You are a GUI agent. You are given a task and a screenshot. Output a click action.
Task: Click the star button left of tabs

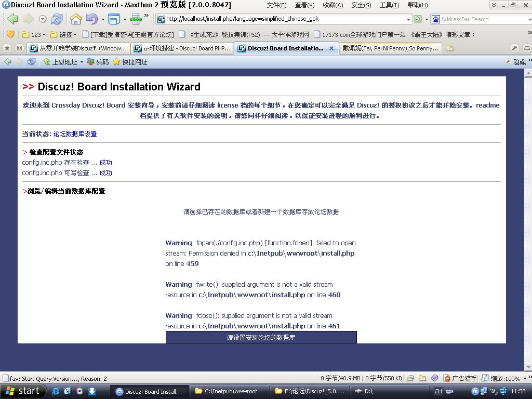(7, 48)
